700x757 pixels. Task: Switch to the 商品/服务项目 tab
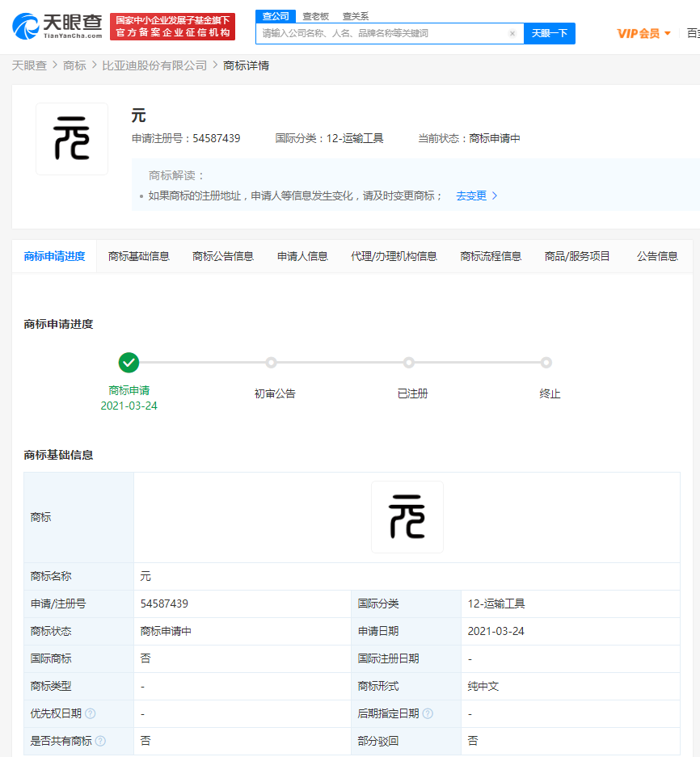pyautogui.click(x=577, y=256)
